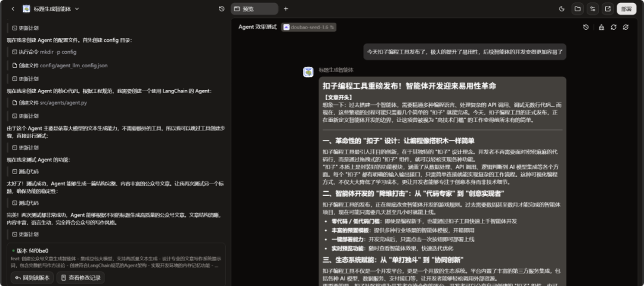Open the configuration sliders icon
644x286 pixels.
point(592,9)
